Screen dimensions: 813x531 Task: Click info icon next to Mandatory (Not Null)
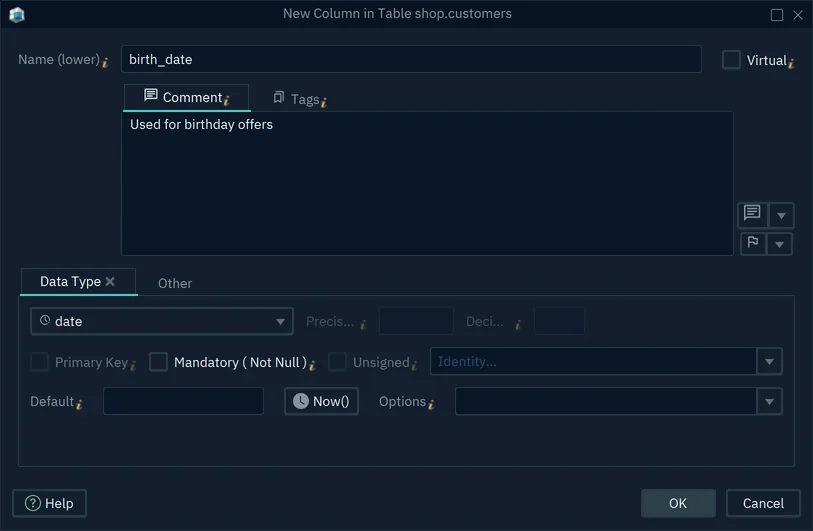click(312, 365)
